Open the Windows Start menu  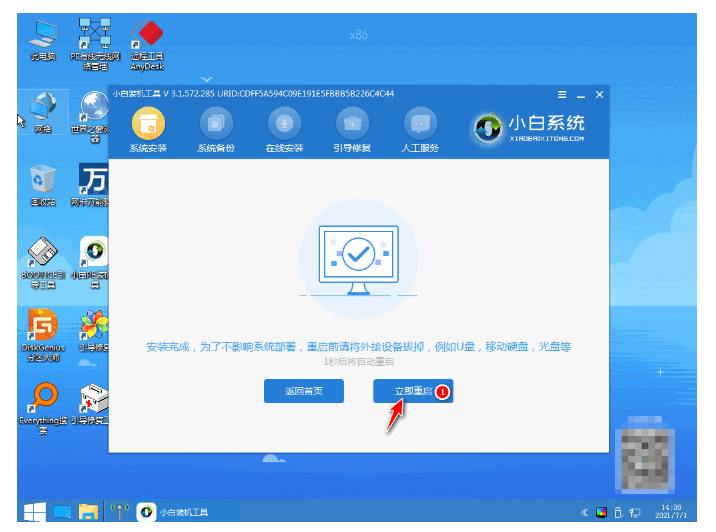point(35,511)
